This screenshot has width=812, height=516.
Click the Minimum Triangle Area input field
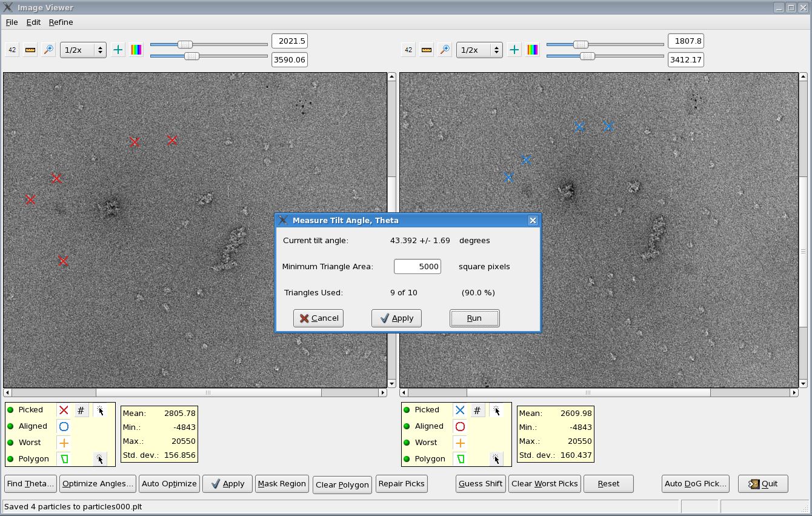(417, 266)
